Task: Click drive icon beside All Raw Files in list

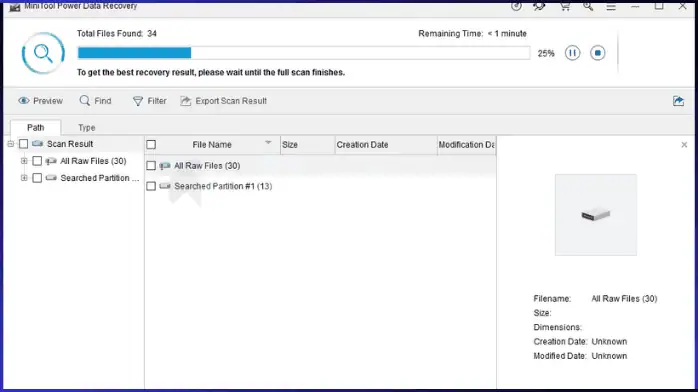Action: [165, 166]
